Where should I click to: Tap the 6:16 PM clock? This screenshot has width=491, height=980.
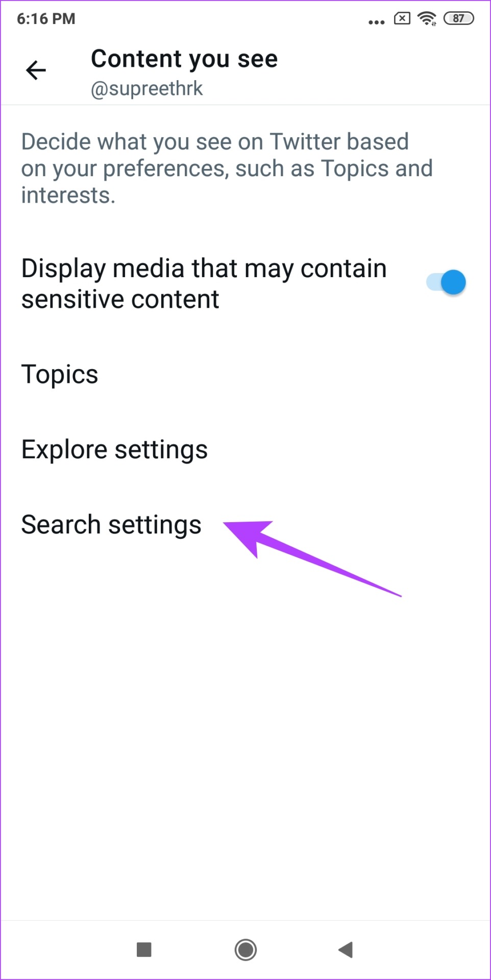coord(46,19)
